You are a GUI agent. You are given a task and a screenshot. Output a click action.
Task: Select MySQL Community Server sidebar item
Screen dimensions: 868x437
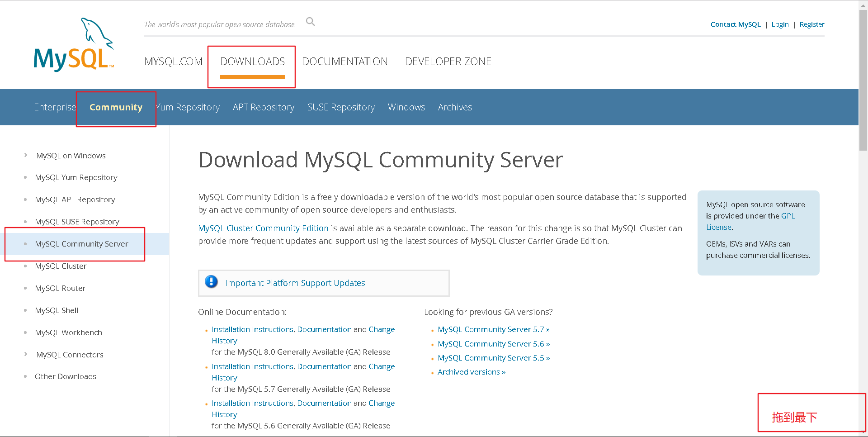81,244
